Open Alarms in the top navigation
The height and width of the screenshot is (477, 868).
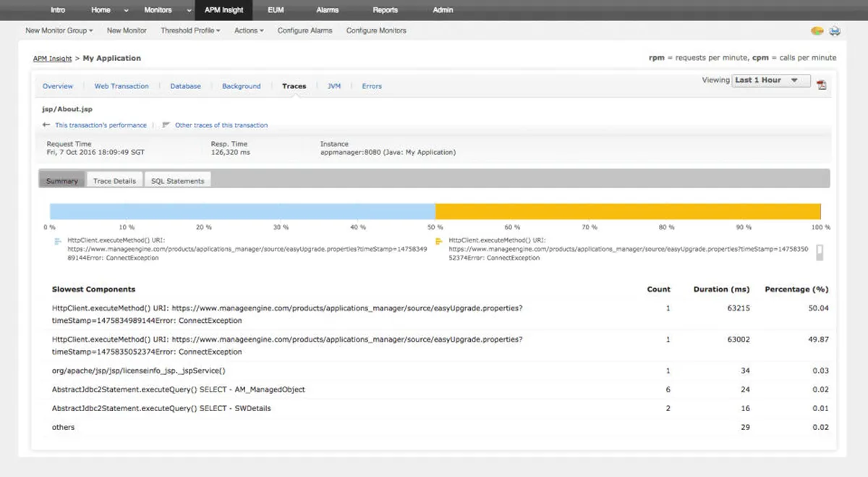328,10
